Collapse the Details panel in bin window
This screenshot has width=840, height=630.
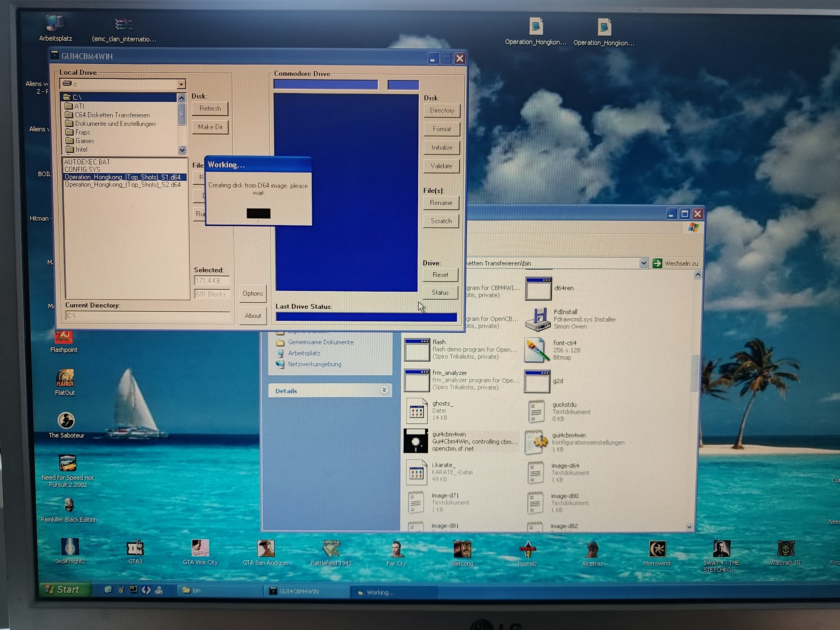click(384, 390)
